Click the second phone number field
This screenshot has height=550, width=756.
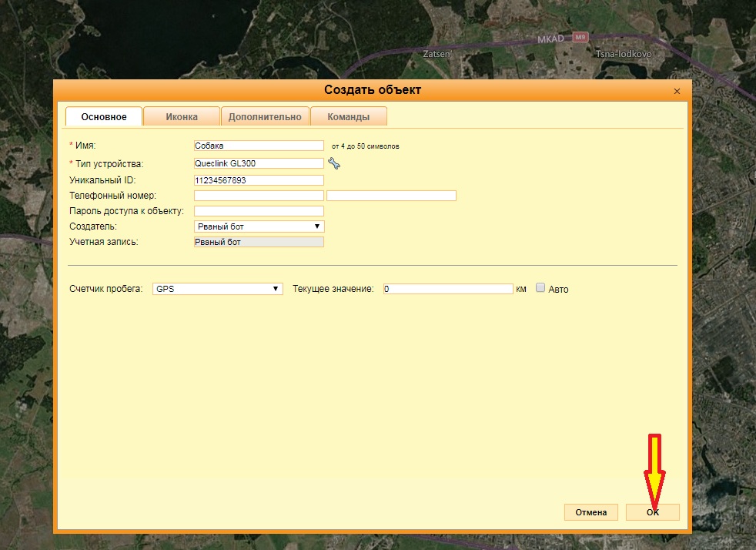coord(391,196)
